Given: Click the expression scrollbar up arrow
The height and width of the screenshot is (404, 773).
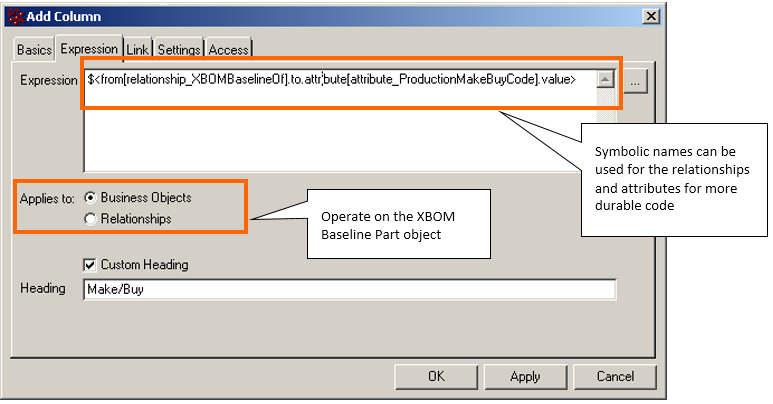Looking at the screenshot, I should 604,79.
